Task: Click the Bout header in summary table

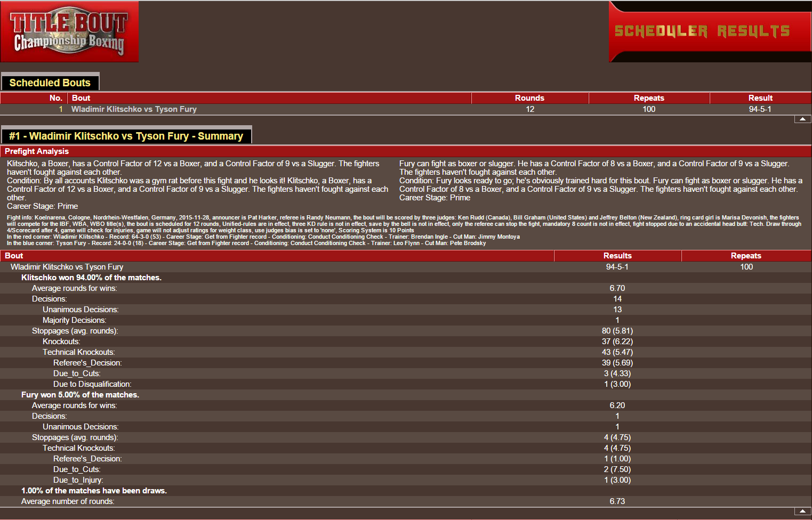Action: point(14,256)
